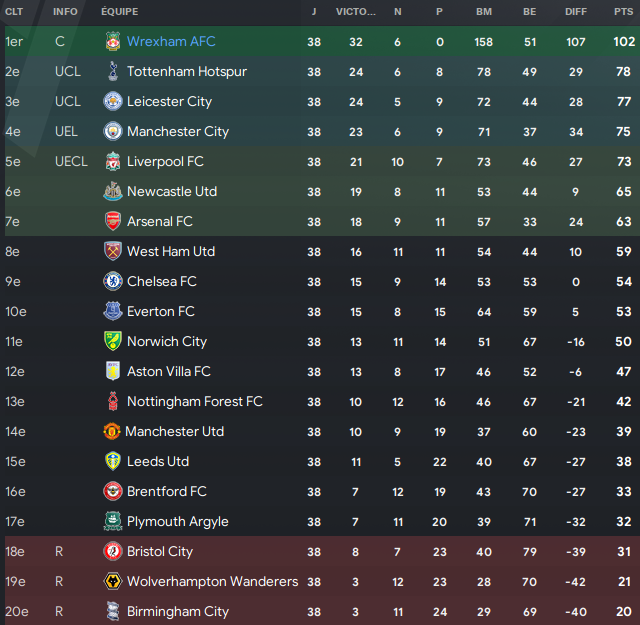Open the Newcastle Utd team link
The image size is (640, 625).
coord(172,191)
